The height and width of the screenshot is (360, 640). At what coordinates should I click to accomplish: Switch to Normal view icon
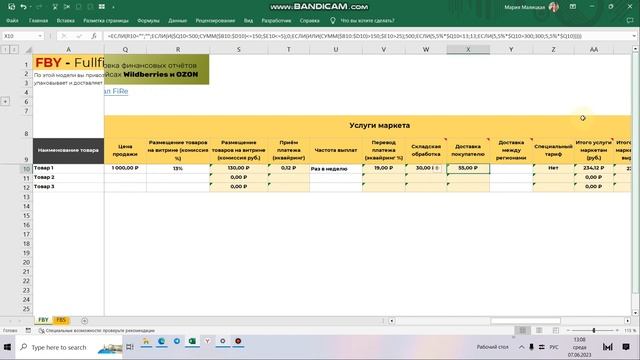[522, 330]
